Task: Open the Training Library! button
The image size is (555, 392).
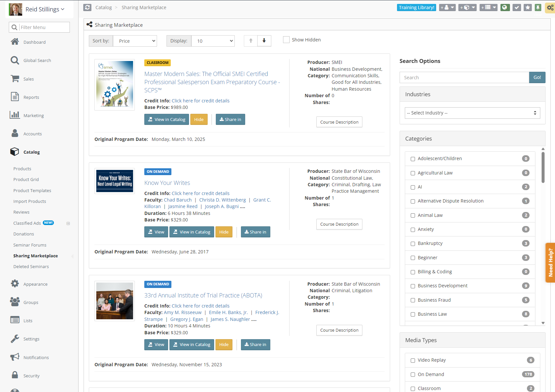Action: click(x=416, y=8)
